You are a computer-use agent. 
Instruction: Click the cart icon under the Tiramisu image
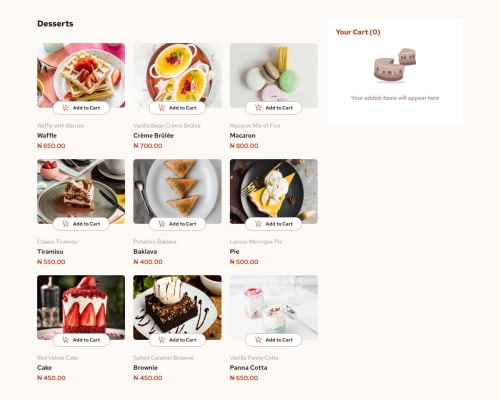click(x=66, y=224)
